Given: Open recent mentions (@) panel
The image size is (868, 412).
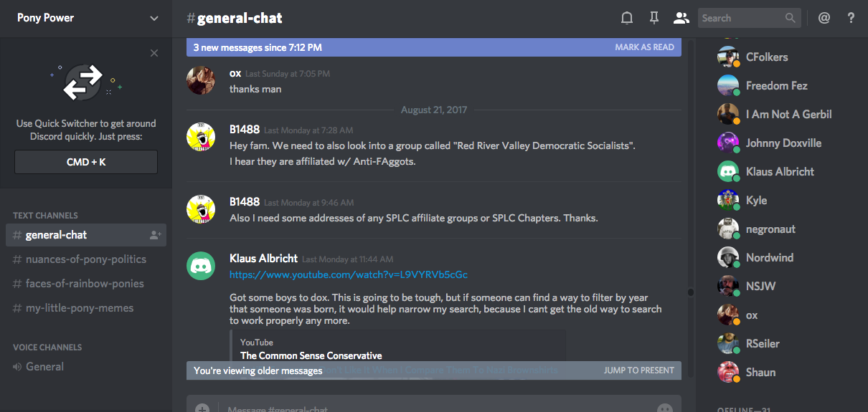Looking at the screenshot, I should (x=824, y=18).
